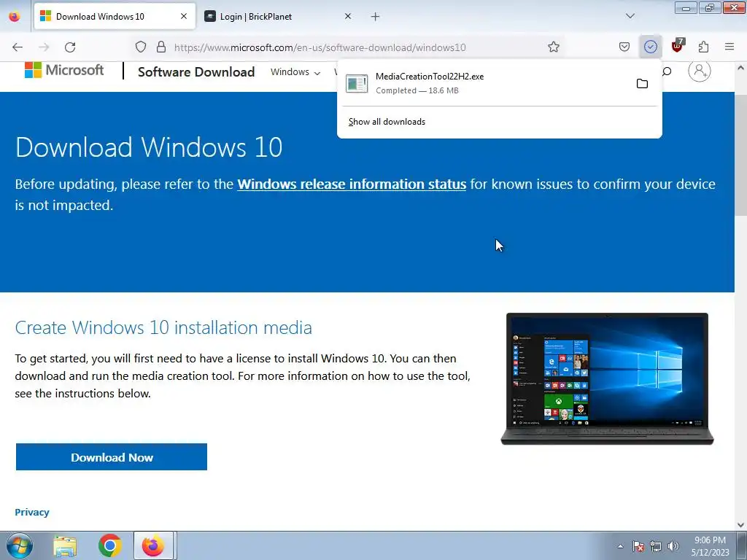
Task: Open the volume speaker tray icon
Action: 673,546
